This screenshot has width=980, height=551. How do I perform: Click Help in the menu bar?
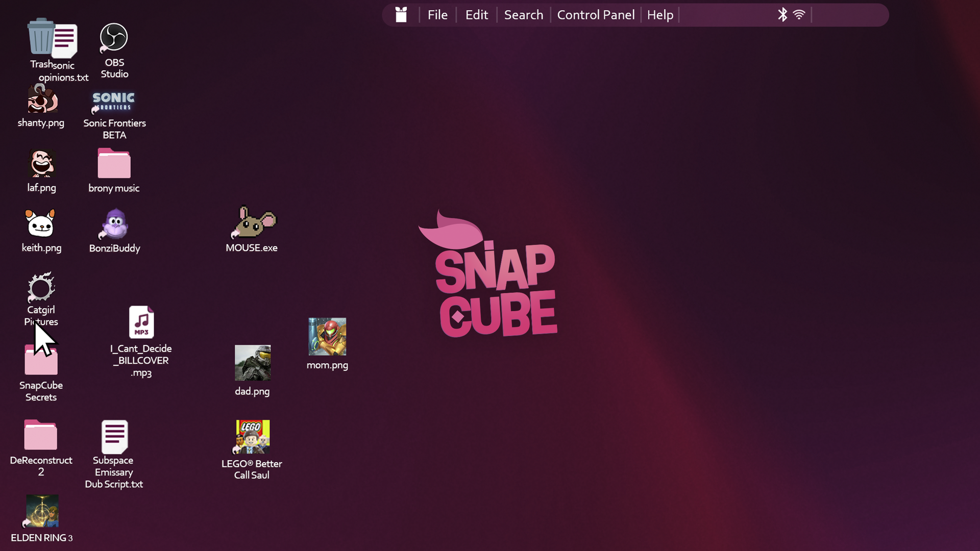660,15
